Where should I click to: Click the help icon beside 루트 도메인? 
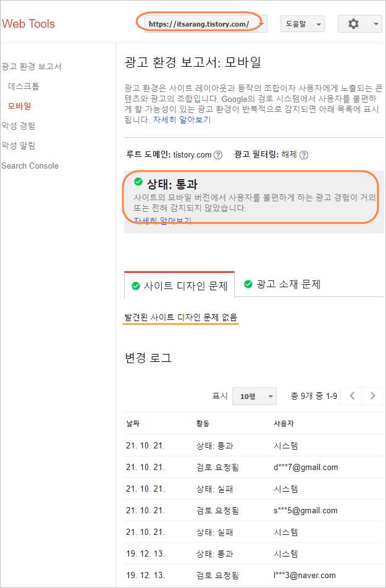coord(218,155)
